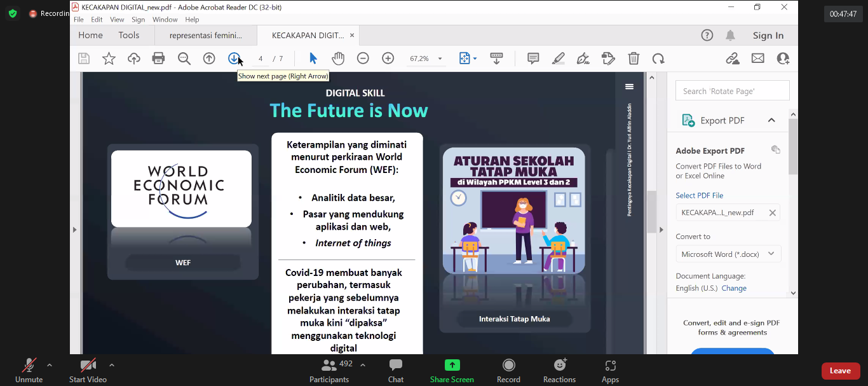Screen dimensions: 868x386
Task: Open the zoom percentage dropdown
Action: [x=440, y=59]
